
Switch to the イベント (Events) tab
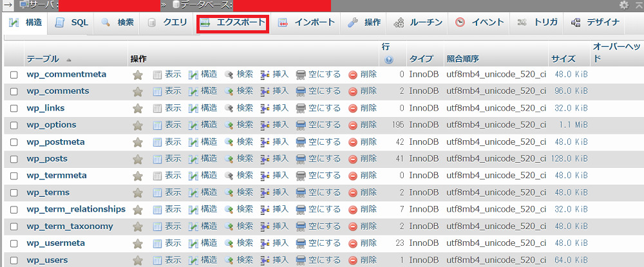(479, 23)
